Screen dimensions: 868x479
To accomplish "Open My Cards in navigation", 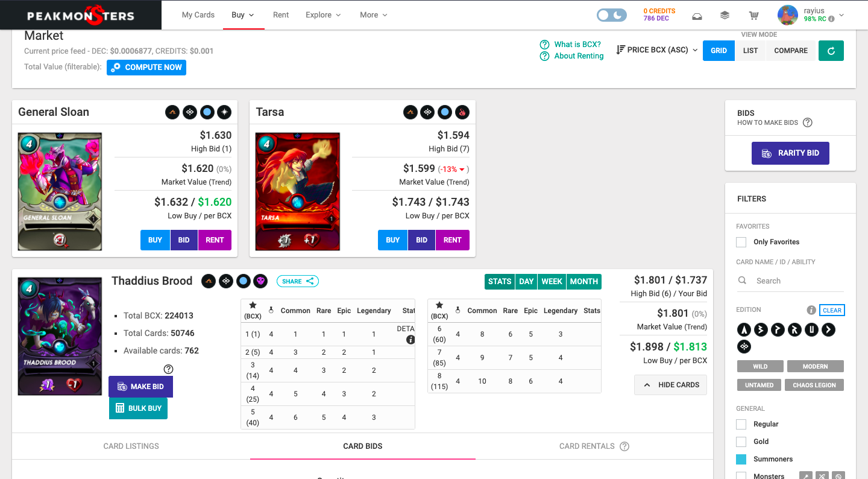I will coord(198,15).
